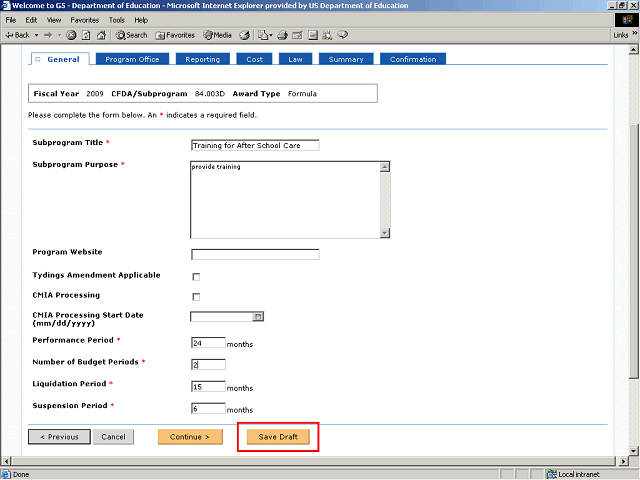
Task: Open the Back history dropdown arrow
Action: (x=36, y=36)
